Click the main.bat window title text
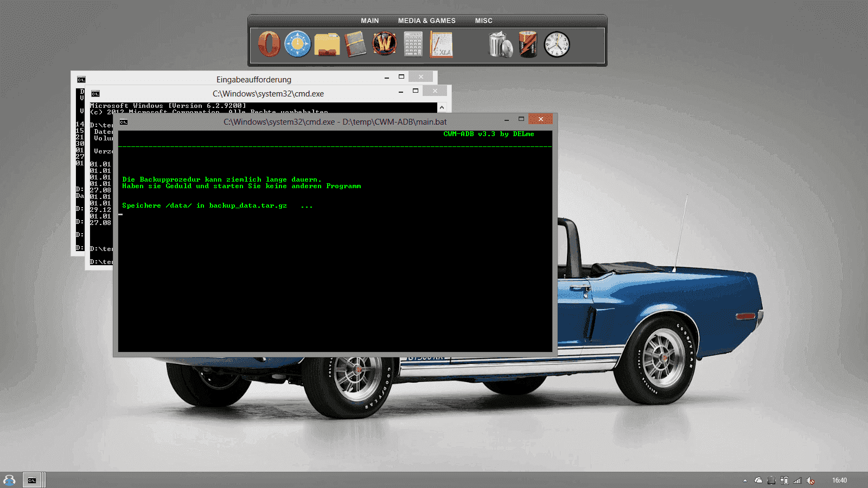Image resolution: width=868 pixels, height=488 pixels. tap(335, 122)
